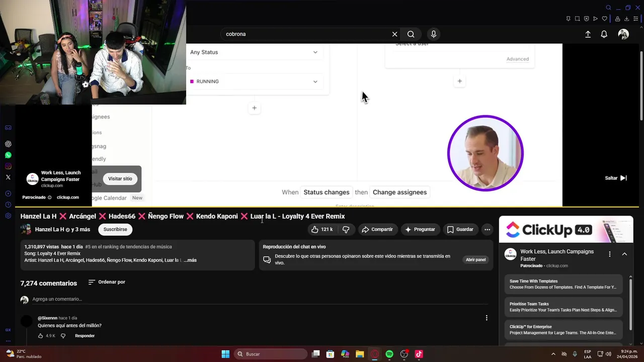Open the sidebar history clock icon
The height and width of the screenshot is (362, 644).
(8, 205)
